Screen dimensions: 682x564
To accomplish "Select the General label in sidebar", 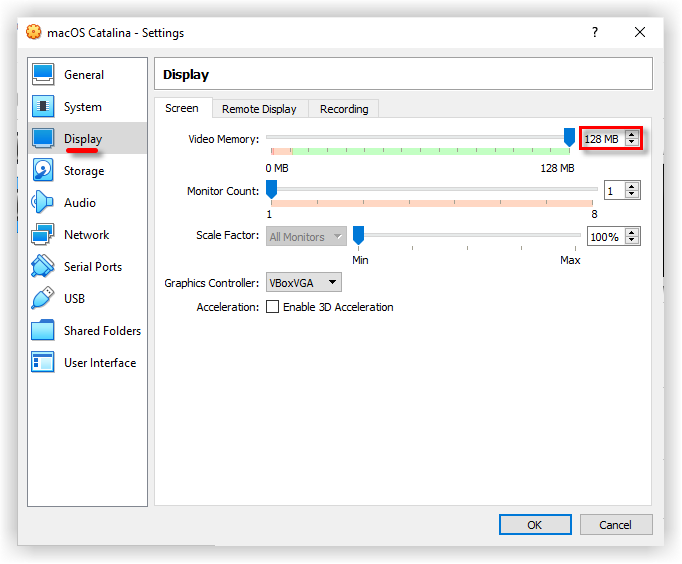I will click(84, 75).
